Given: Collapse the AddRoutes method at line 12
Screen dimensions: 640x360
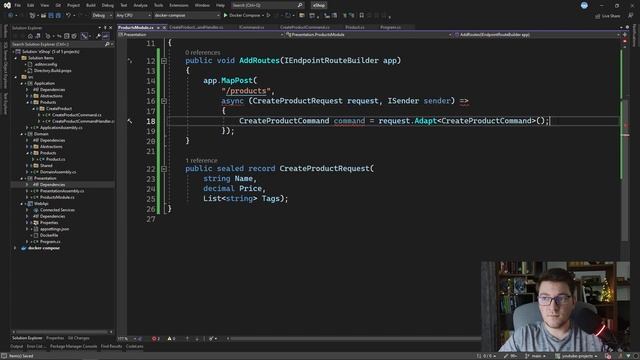Looking at the screenshot, I should coord(164,61).
